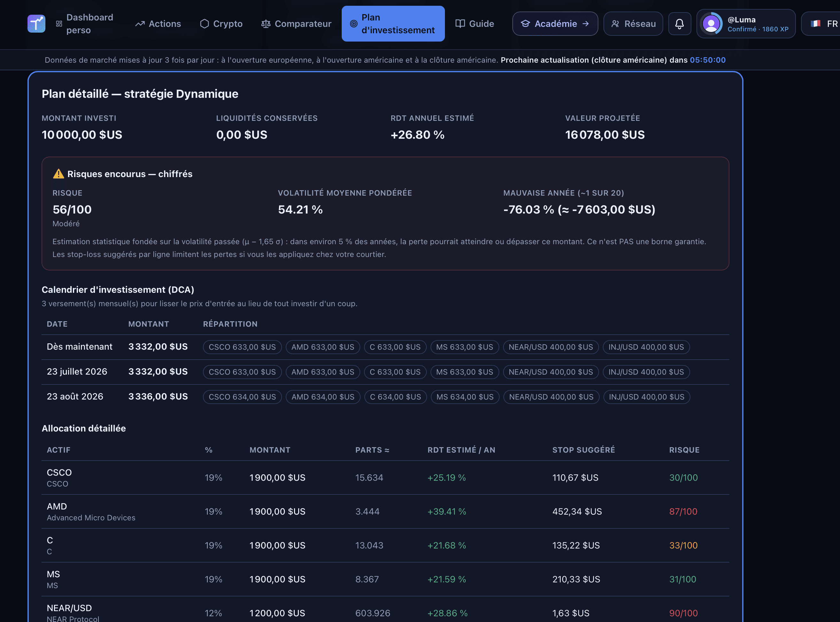Click the RDT estimé / an column header
This screenshot has width=840, height=622.
click(461, 449)
